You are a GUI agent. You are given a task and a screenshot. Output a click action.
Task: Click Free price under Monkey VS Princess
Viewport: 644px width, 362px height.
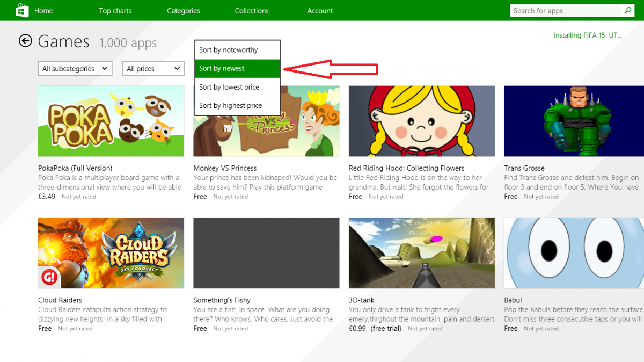click(200, 197)
